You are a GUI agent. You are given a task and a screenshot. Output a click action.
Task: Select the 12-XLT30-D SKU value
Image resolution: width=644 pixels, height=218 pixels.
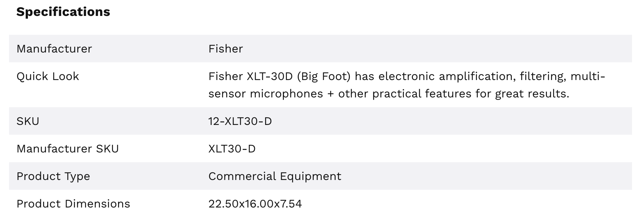(240, 121)
